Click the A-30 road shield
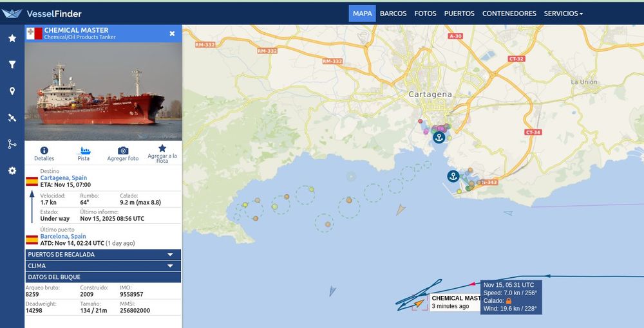644x328 pixels. (x=455, y=36)
